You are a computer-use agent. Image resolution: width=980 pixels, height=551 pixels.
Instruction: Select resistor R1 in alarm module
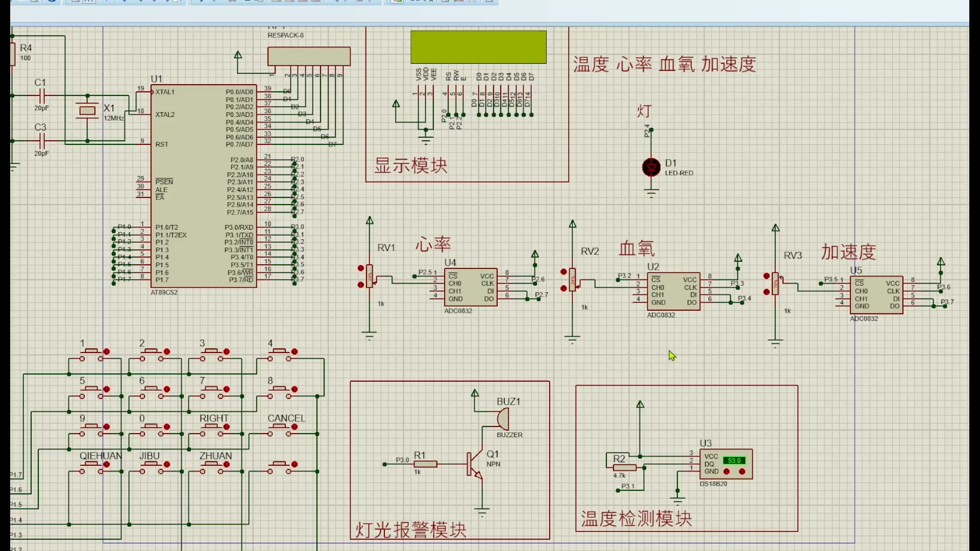pyautogui.click(x=425, y=464)
